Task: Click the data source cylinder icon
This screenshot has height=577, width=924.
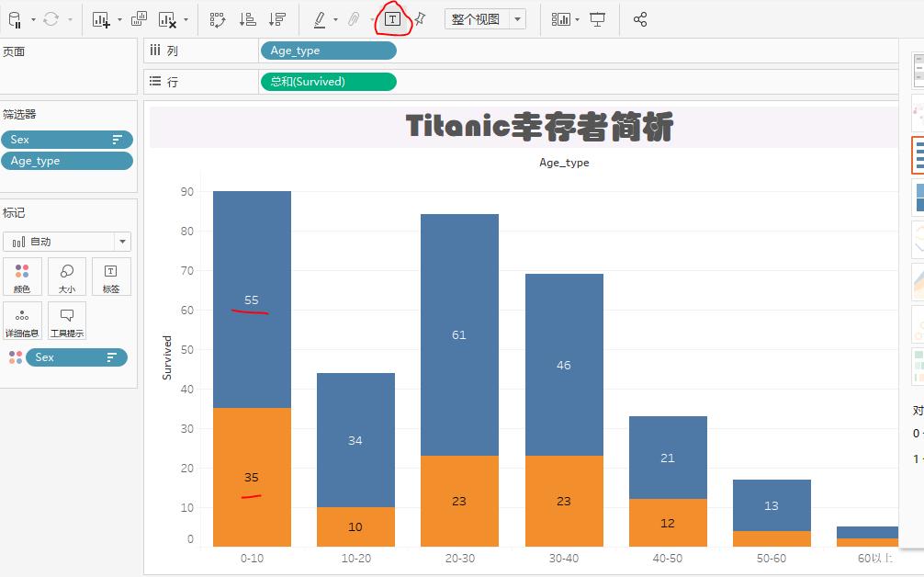Action: (x=15, y=19)
